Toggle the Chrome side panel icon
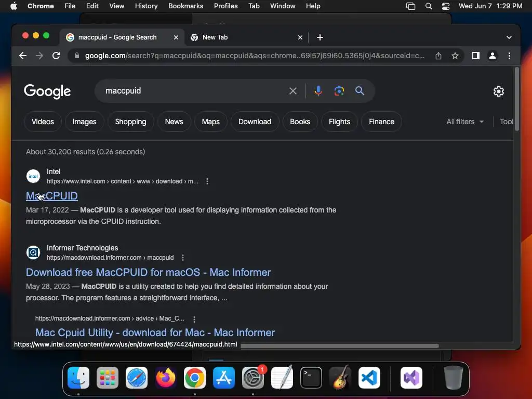 476,56
